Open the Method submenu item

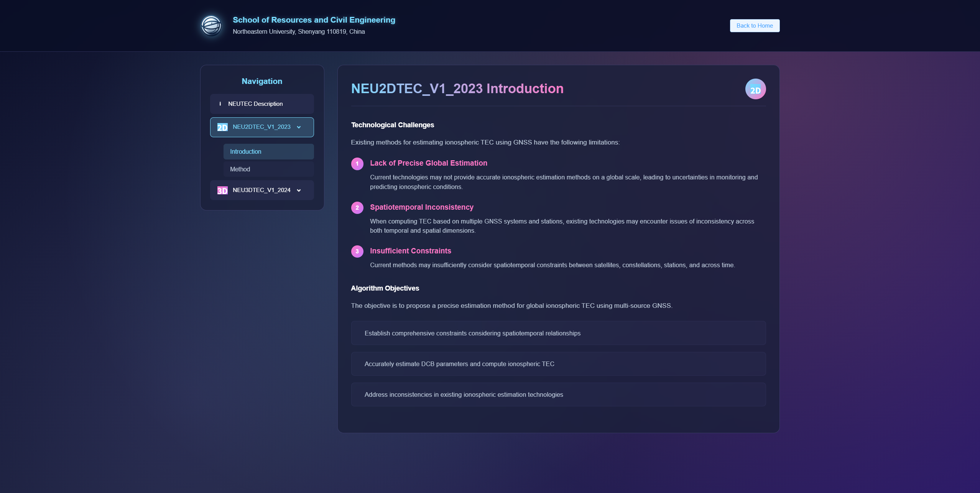click(268, 169)
